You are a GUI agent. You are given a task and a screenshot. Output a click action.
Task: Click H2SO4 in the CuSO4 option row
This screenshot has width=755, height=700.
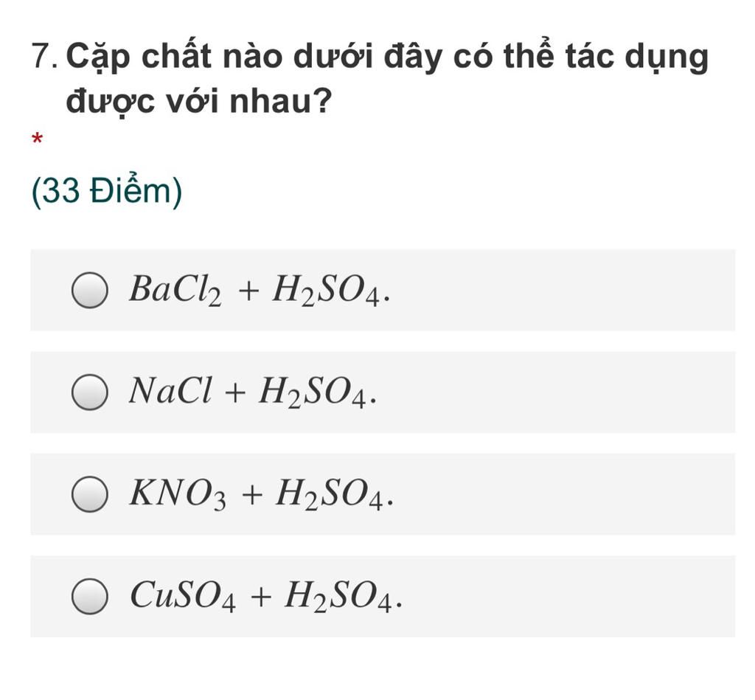click(339, 597)
